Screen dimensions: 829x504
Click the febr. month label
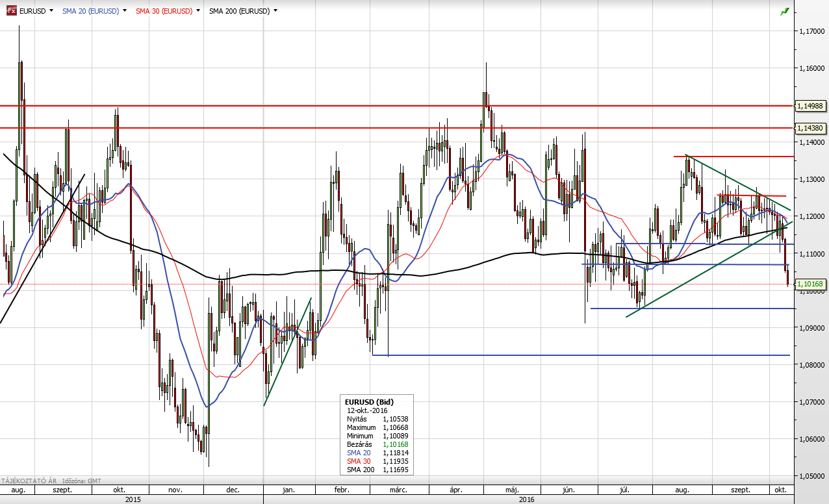click(342, 490)
